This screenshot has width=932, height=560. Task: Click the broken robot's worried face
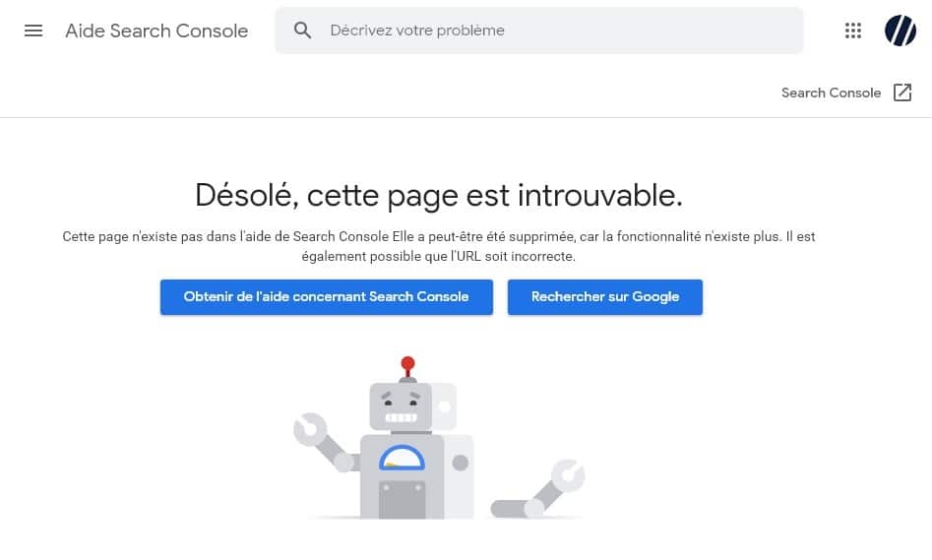pyautogui.click(x=401, y=406)
